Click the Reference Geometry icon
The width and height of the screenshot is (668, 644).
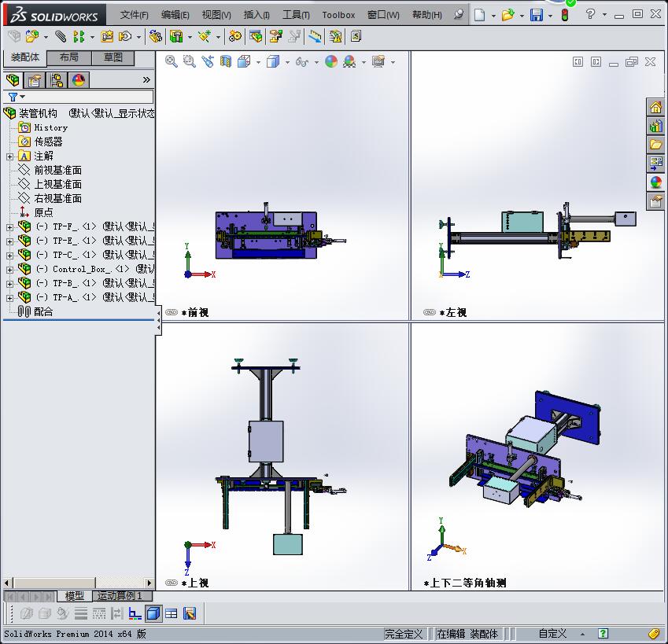(x=205, y=37)
